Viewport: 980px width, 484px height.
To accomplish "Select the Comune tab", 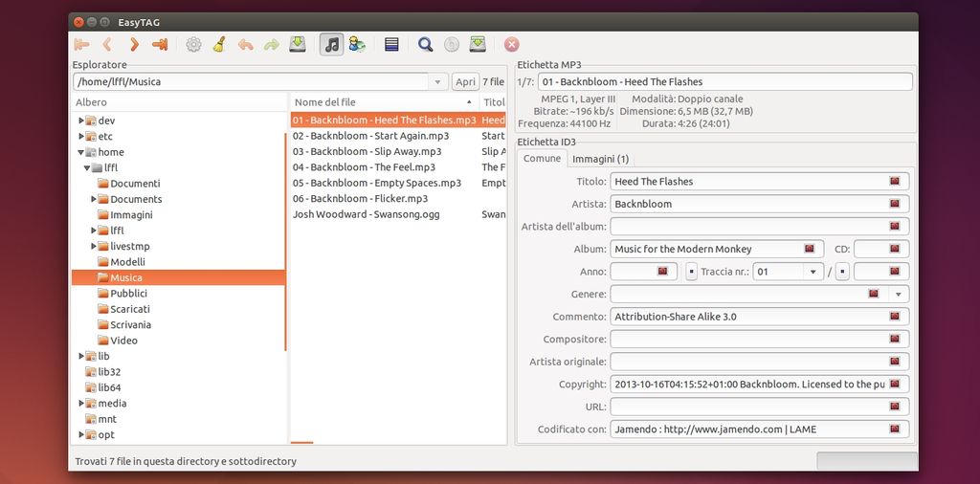I will point(542,159).
